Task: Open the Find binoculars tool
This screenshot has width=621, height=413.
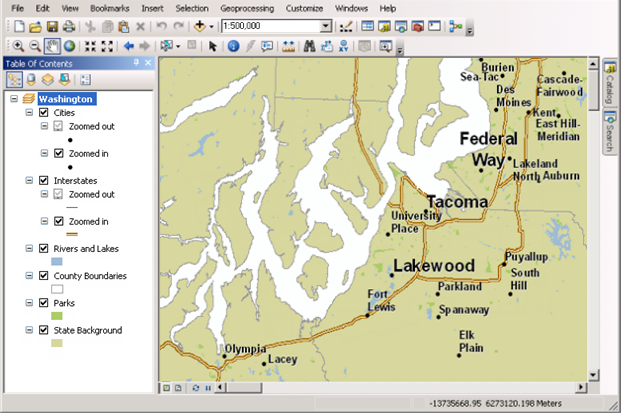Action: 310,46
